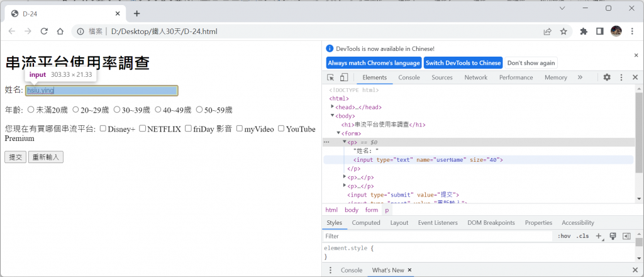This screenshot has height=277, width=644.
Task: Toggle the device toolbar icon
Action: pyautogui.click(x=344, y=77)
